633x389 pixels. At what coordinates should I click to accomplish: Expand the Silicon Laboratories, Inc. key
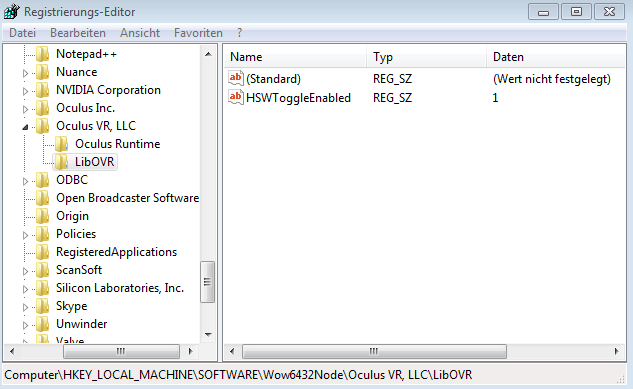tap(25, 289)
